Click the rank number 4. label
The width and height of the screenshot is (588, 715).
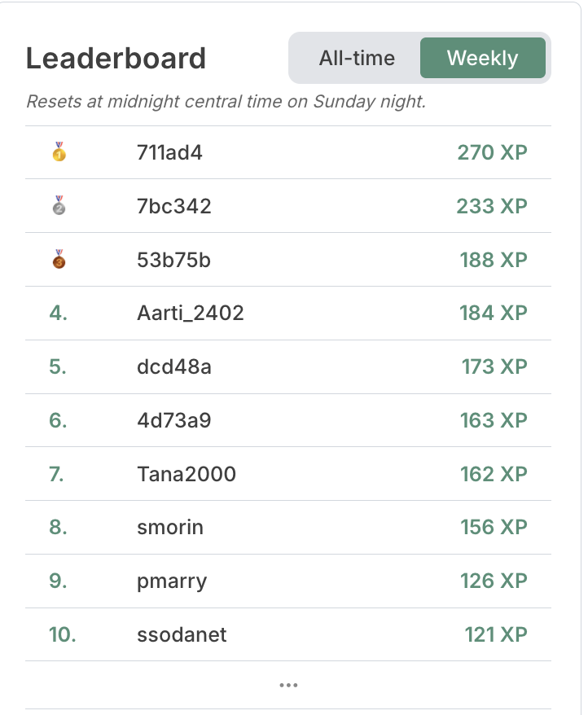coord(59,314)
